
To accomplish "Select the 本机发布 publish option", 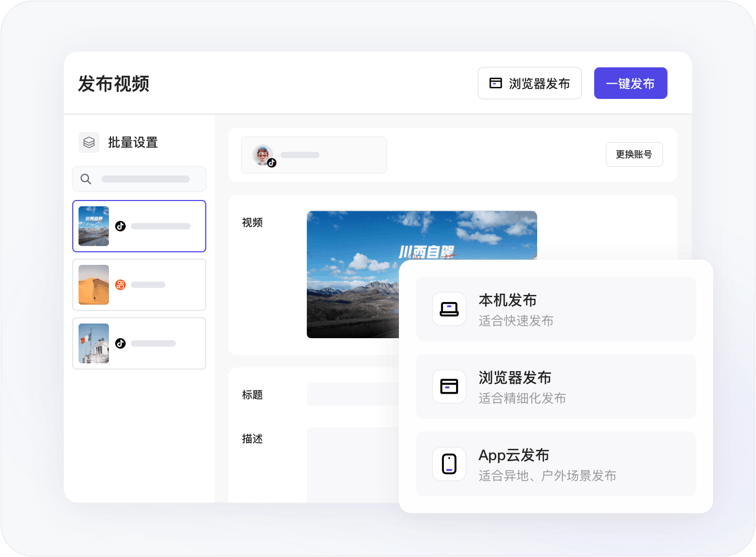I will coord(555,309).
